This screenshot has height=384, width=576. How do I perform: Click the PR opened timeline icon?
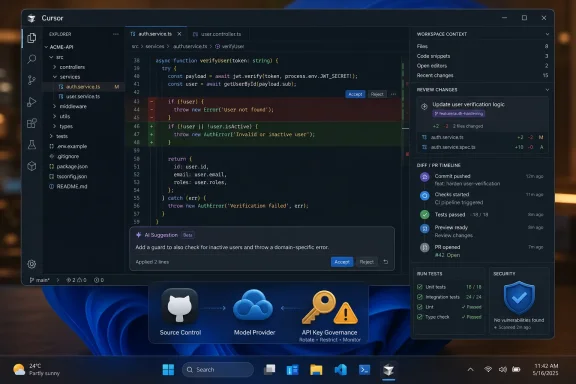[x=425, y=247]
